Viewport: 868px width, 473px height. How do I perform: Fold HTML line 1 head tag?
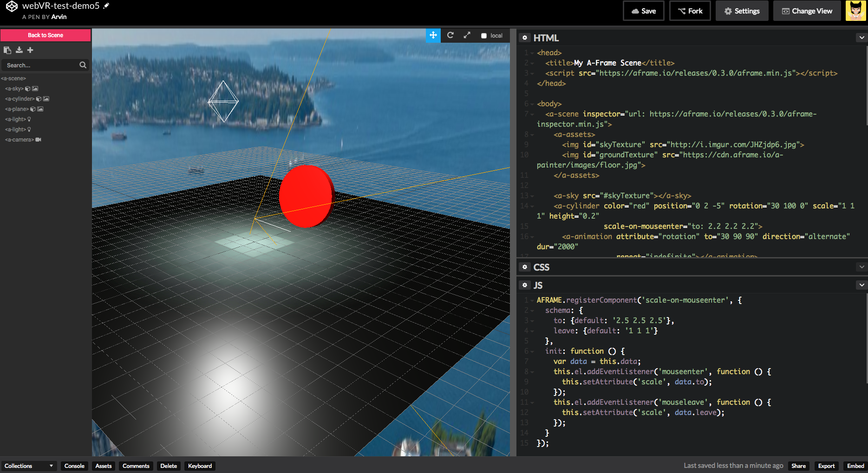[532, 53]
